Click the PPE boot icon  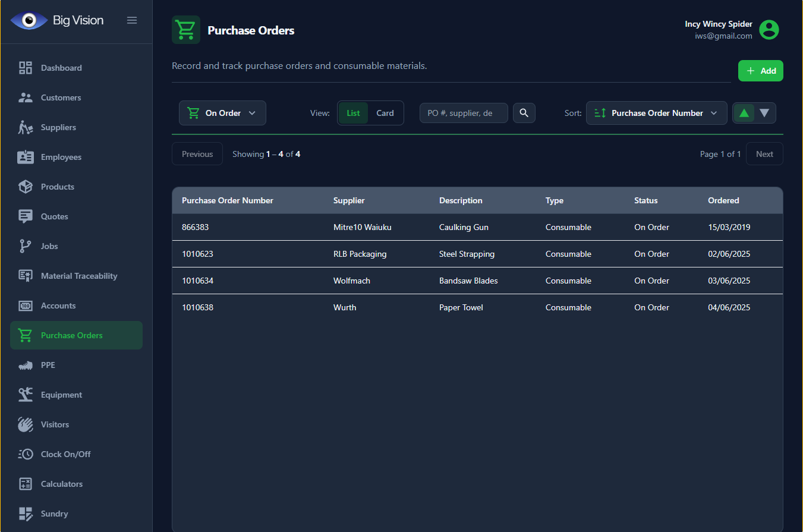coord(26,365)
